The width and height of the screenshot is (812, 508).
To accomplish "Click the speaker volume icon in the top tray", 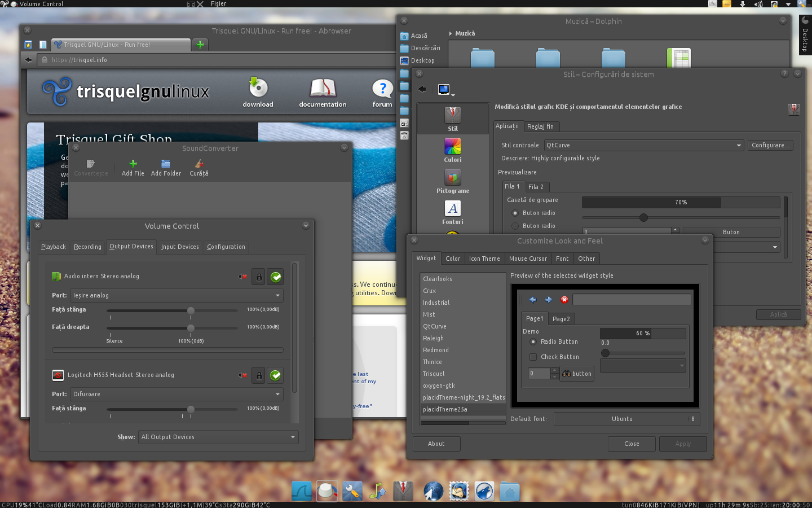I will 758,4.
